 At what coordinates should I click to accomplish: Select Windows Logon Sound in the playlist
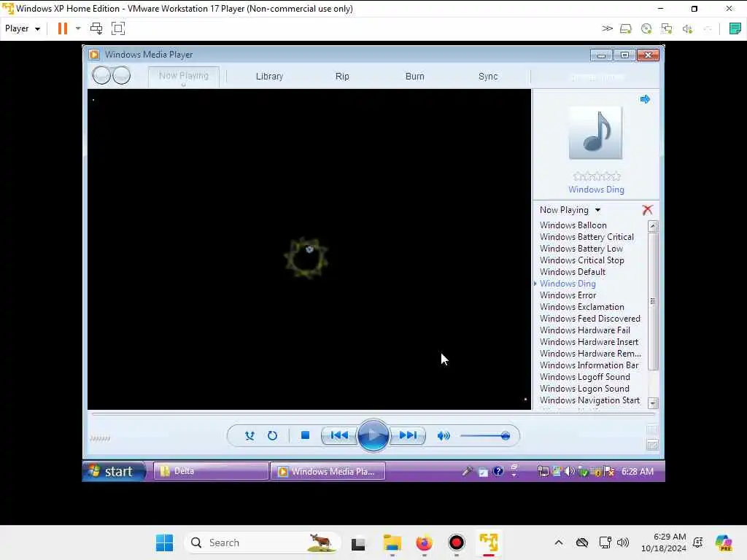point(584,389)
